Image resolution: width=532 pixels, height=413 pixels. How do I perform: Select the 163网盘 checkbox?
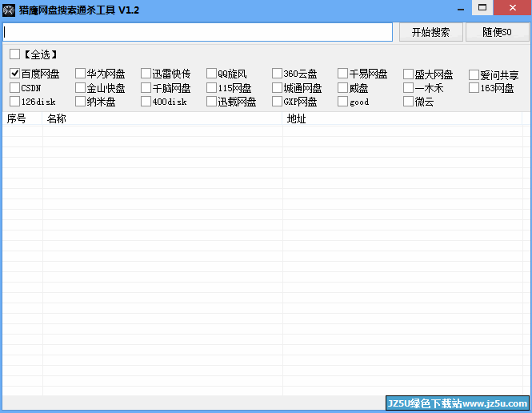point(474,87)
